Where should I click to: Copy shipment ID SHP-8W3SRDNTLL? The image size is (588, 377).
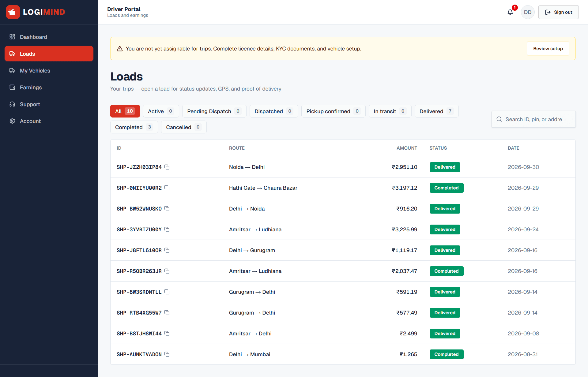coord(167,292)
